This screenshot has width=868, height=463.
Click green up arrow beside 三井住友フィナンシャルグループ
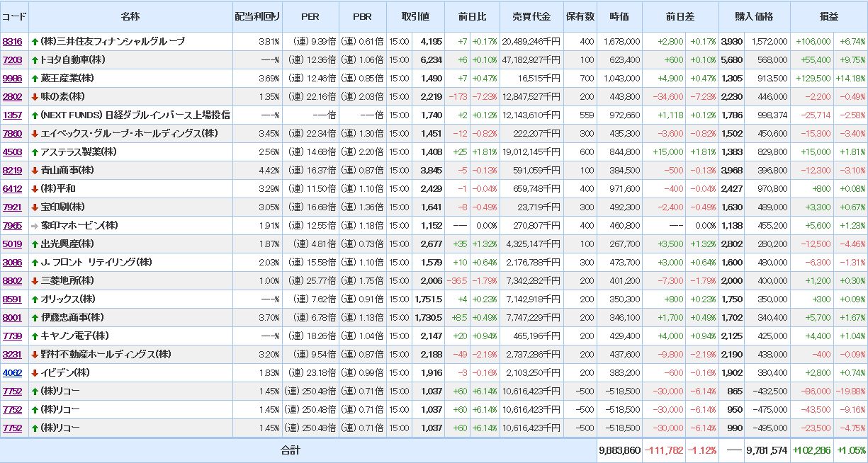[35, 42]
